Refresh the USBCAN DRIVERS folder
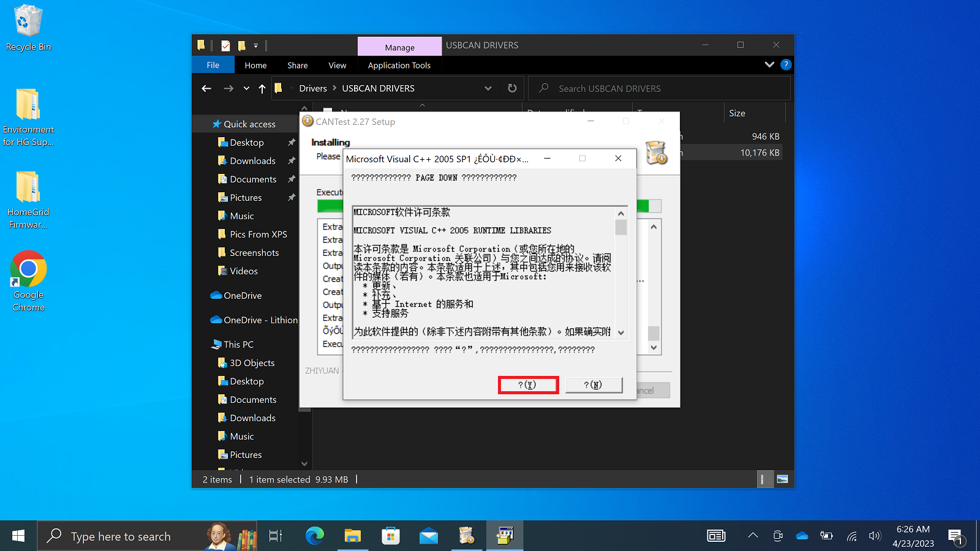 click(x=512, y=88)
